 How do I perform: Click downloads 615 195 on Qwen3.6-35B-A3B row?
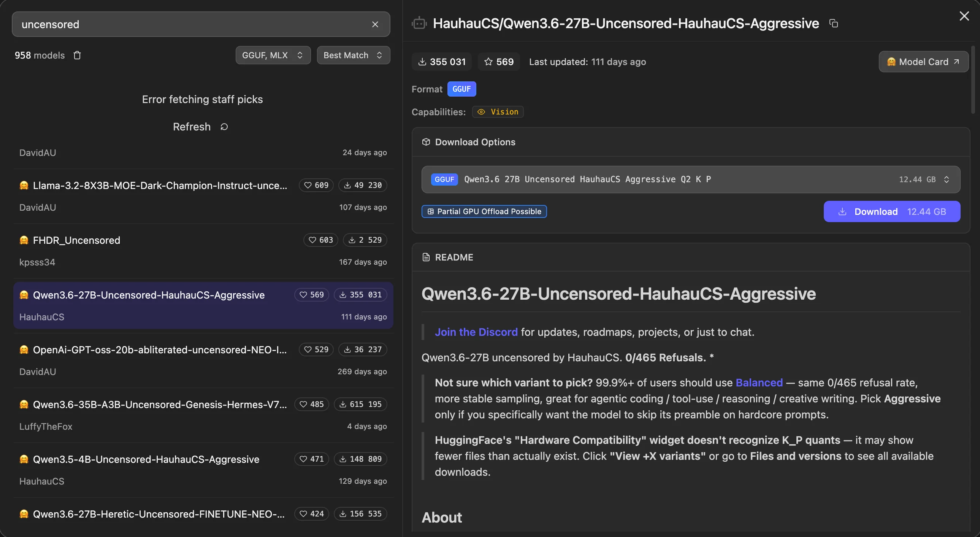coord(360,405)
